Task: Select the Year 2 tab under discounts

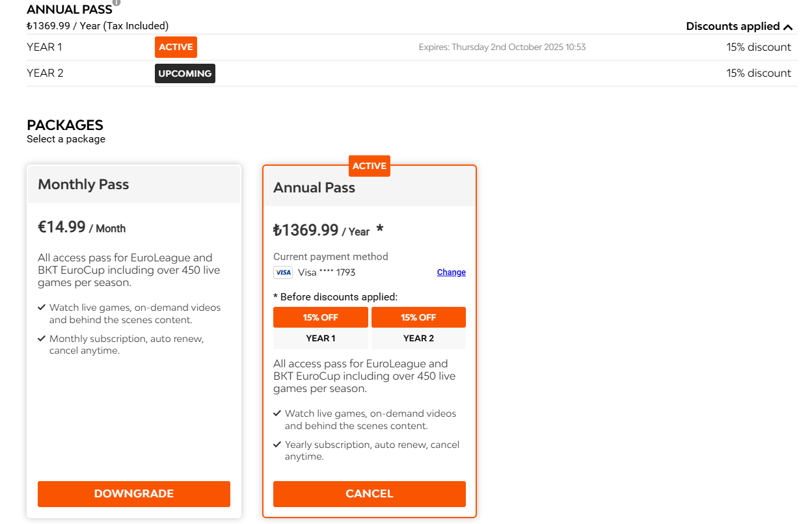Action: click(x=418, y=338)
